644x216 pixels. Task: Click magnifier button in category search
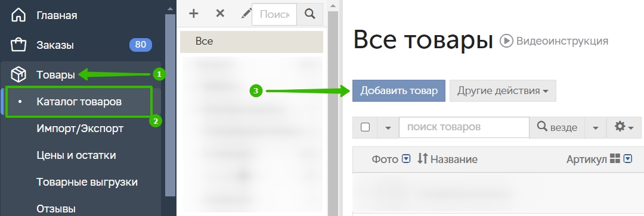pos(309,14)
